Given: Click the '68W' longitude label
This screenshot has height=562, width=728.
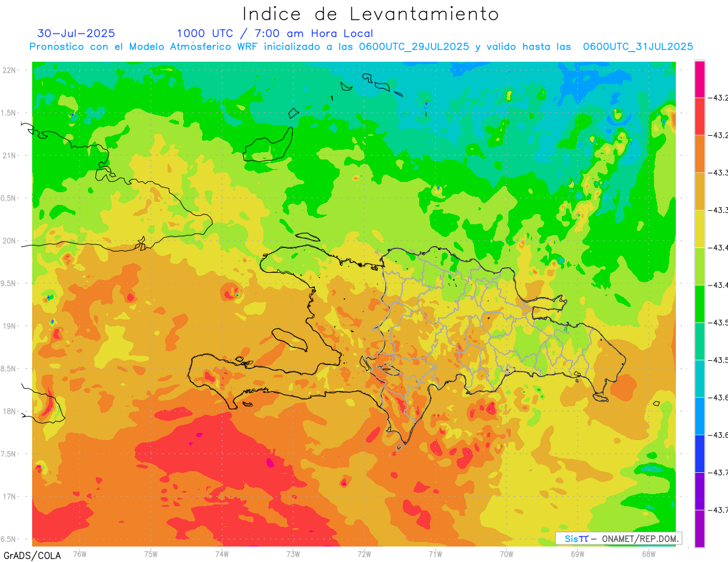Looking at the screenshot, I should pyautogui.click(x=649, y=554).
